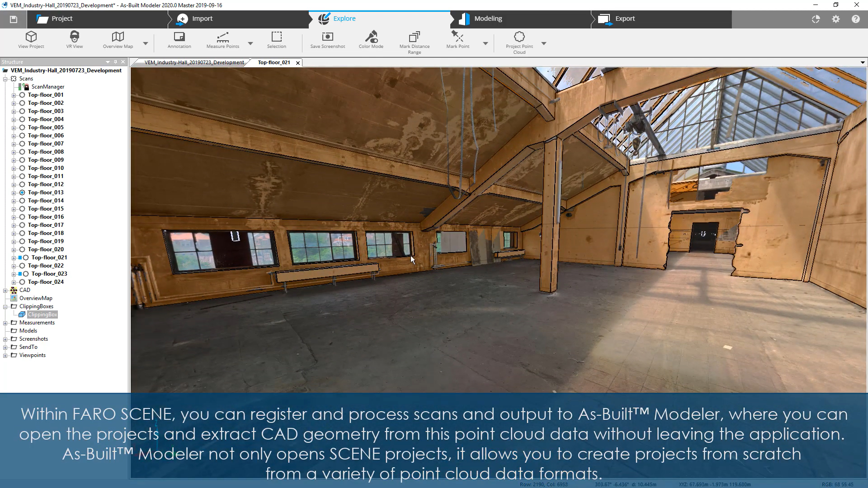
Task: Open the help question mark icon
Action: [x=855, y=19]
